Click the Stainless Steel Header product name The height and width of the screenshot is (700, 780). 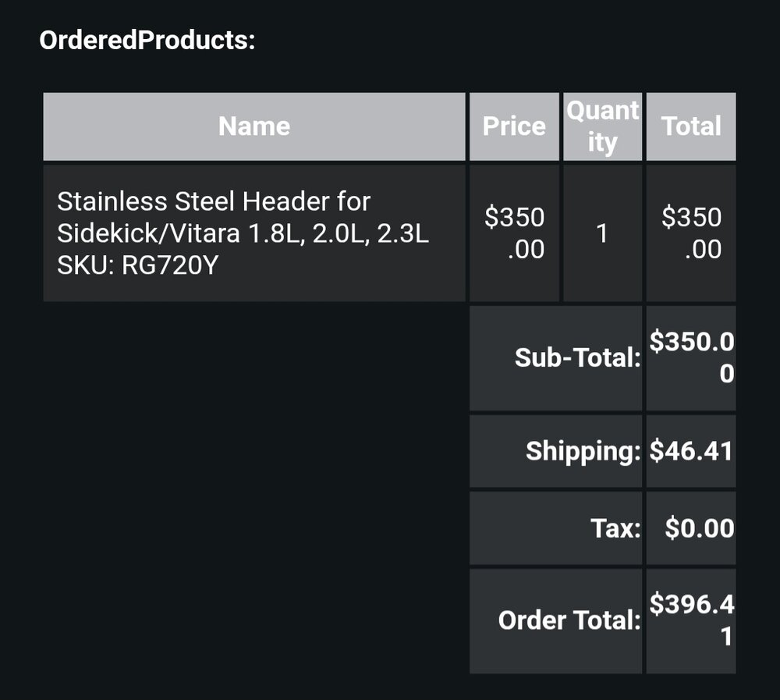coord(214,201)
